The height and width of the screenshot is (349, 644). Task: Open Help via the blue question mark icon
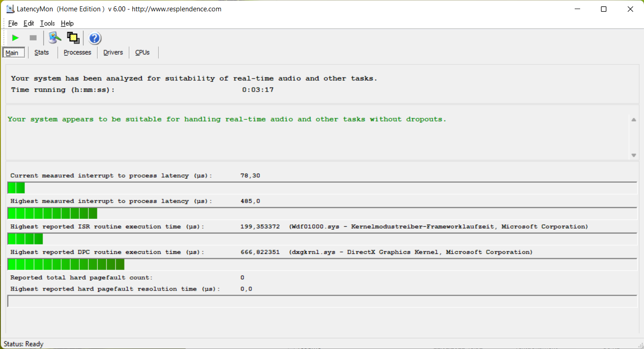(x=95, y=38)
